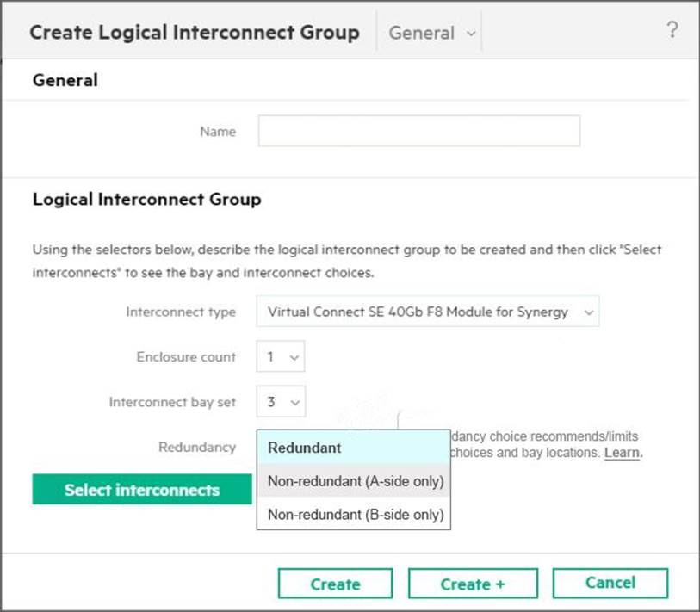The width and height of the screenshot is (700, 612).
Task: Click the Select interconnects button
Action: click(142, 490)
